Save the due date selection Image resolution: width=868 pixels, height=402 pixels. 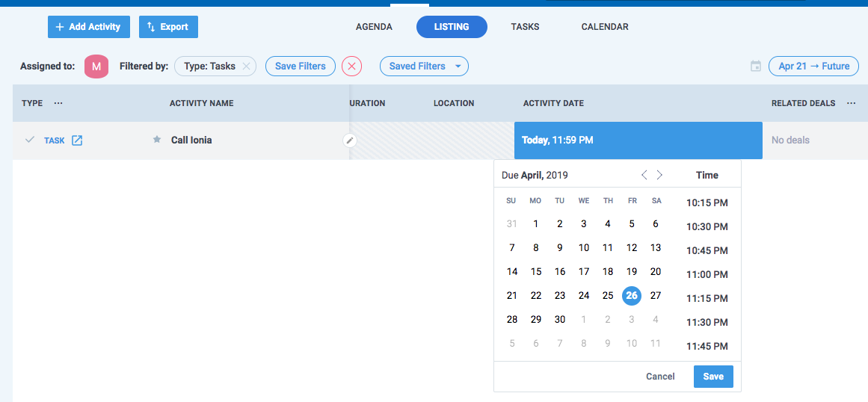(x=713, y=377)
